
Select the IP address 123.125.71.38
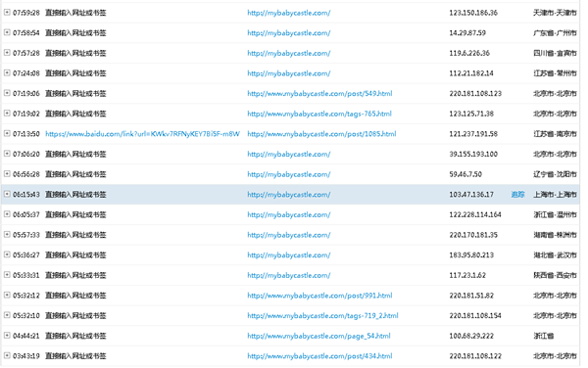(x=471, y=114)
